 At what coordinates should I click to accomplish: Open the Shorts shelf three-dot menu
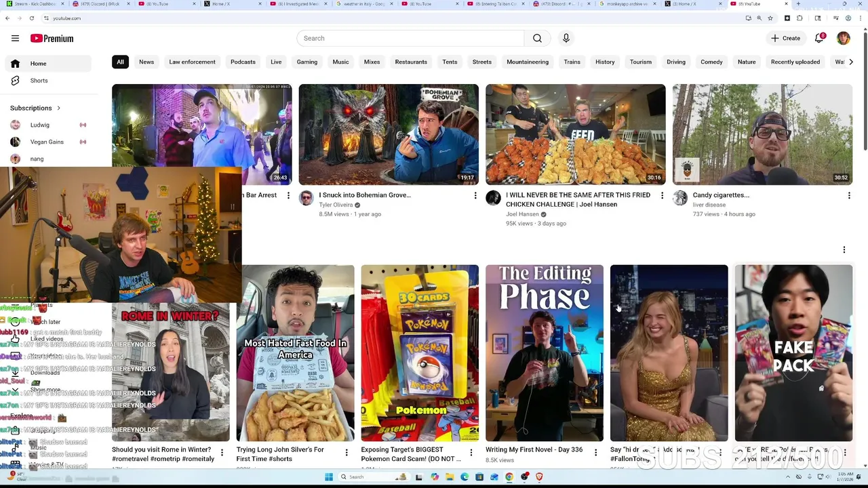844,250
